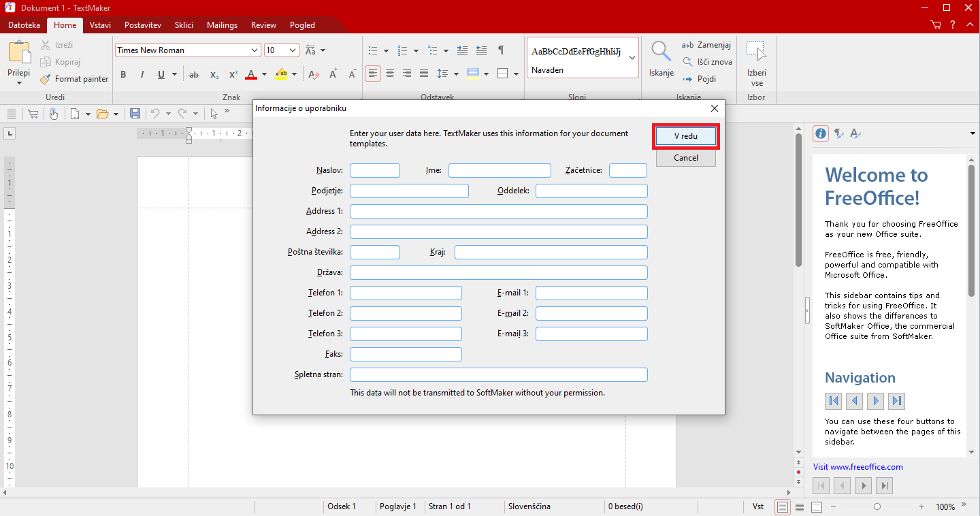Open the Datoteka menu
980x516 pixels.
point(24,25)
